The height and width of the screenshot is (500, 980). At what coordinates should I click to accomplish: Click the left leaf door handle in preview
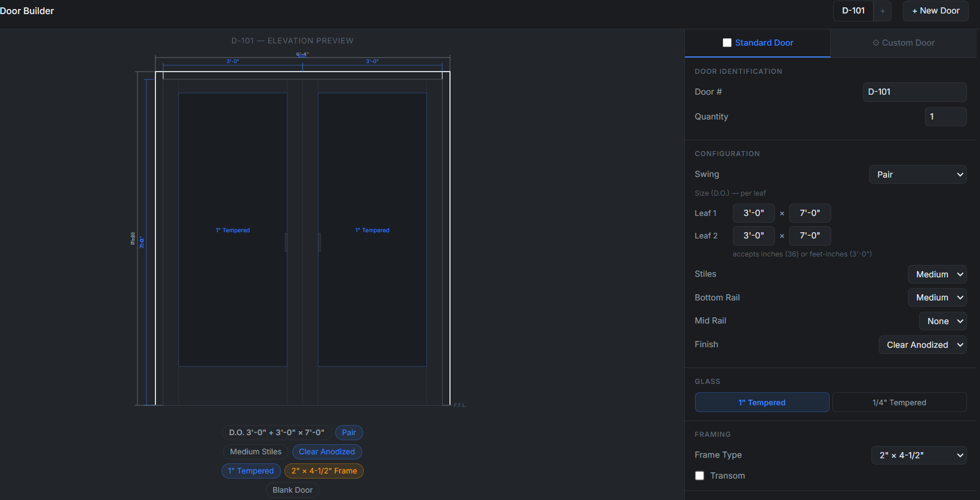pos(286,242)
